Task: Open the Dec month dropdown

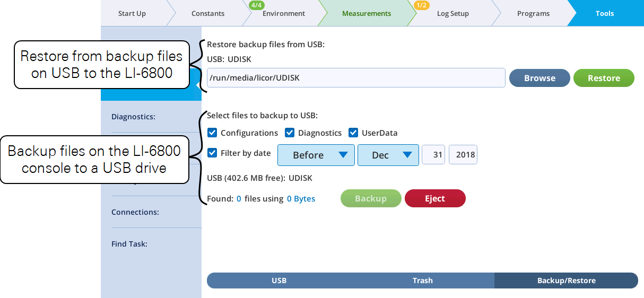Action: point(388,155)
